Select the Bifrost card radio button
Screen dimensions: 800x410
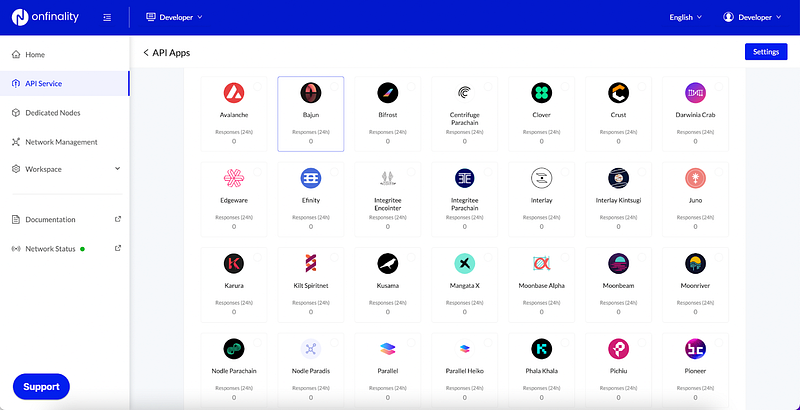[x=411, y=87]
